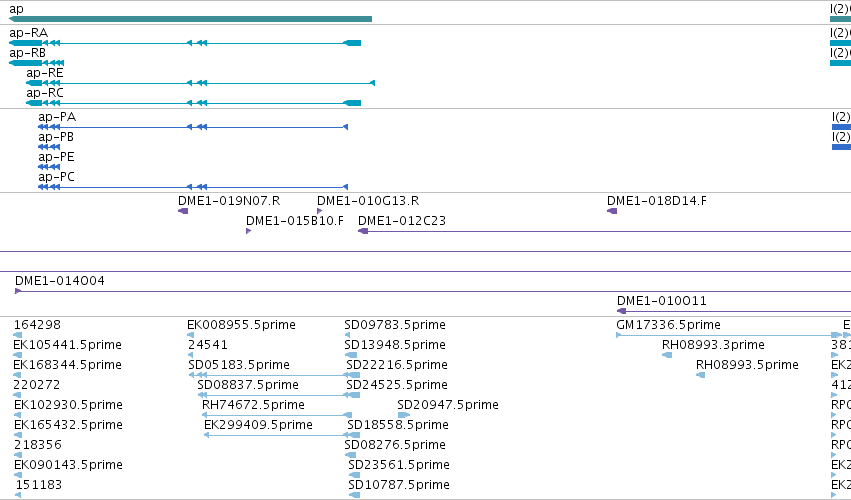The image size is (851, 500).
Task: Select EST SD23561.5prime
Action: pos(354,475)
